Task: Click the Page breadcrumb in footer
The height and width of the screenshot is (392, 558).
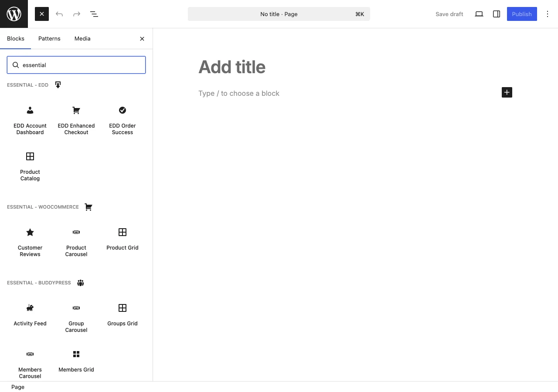Action: [18, 387]
